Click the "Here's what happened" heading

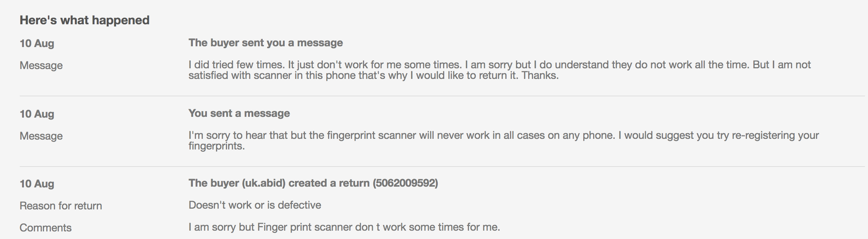pyautogui.click(x=84, y=20)
